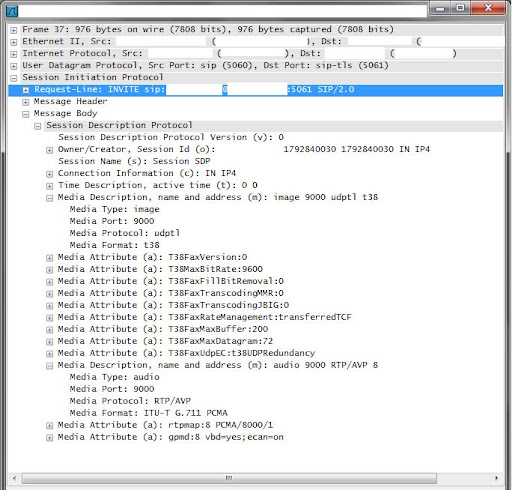Expand Connection Information (c) row
The width and height of the screenshot is (512, 490).
pos(49,174)
